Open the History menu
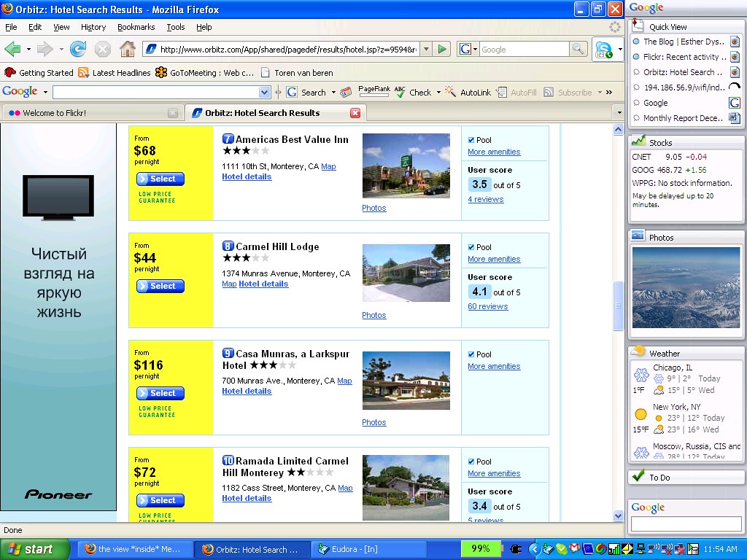This screenshot has width=747, height=560. coord(93,27)
